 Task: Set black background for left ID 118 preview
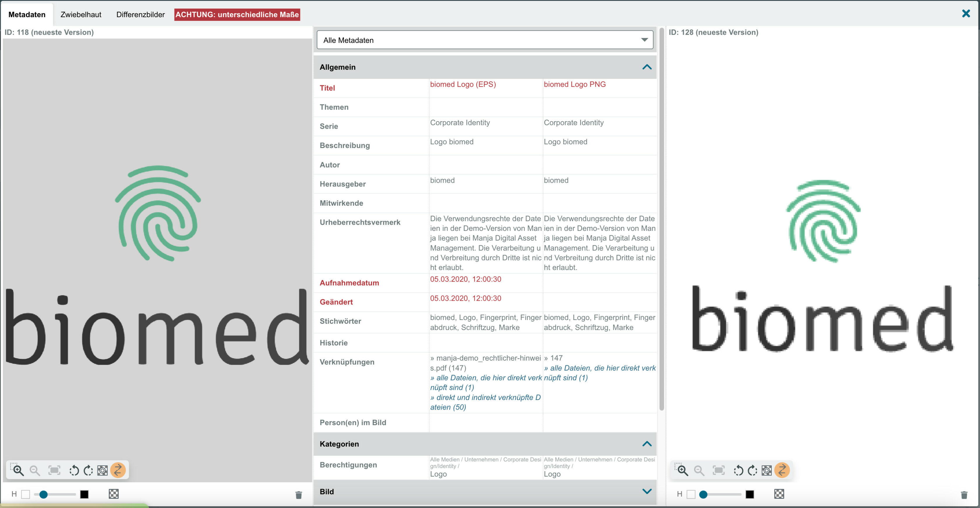pos(85,494)
